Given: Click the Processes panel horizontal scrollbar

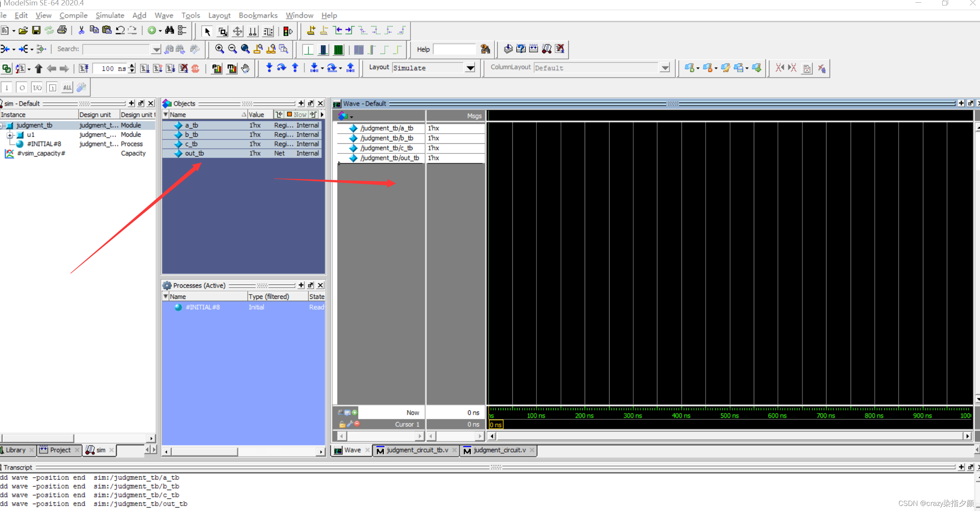Looking at the screenshot, I should pos(243,452).
